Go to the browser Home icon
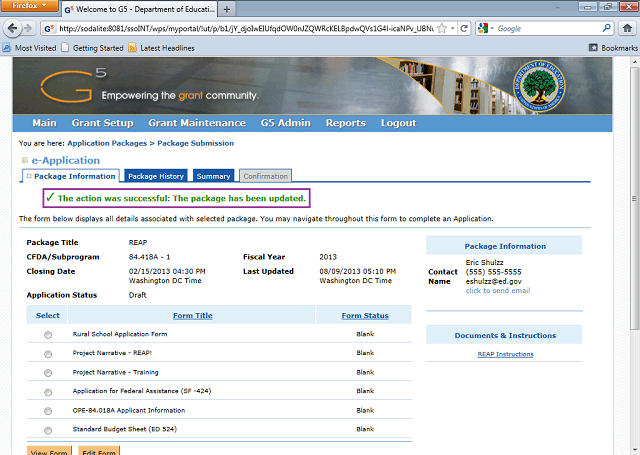This screenshot has height=455, width=640. 627,28
